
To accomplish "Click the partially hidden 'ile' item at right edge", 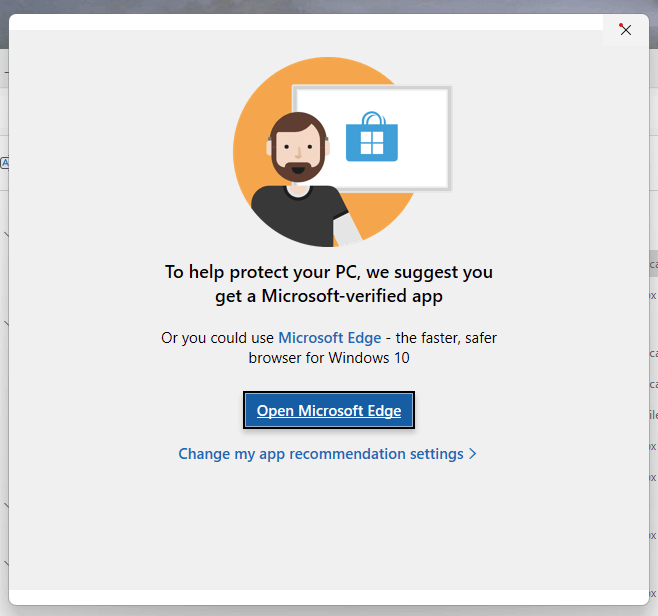I will pyautogui.click(x=653, y=415).
